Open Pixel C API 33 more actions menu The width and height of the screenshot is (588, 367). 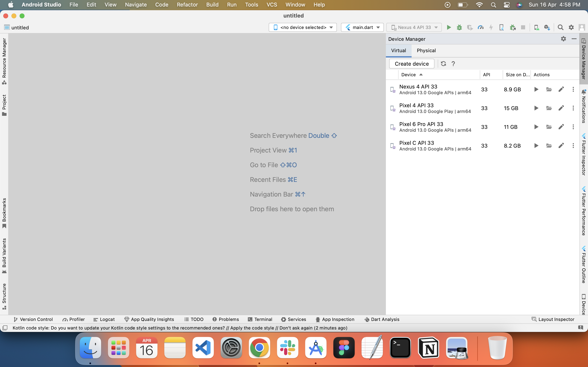point(573,146)
